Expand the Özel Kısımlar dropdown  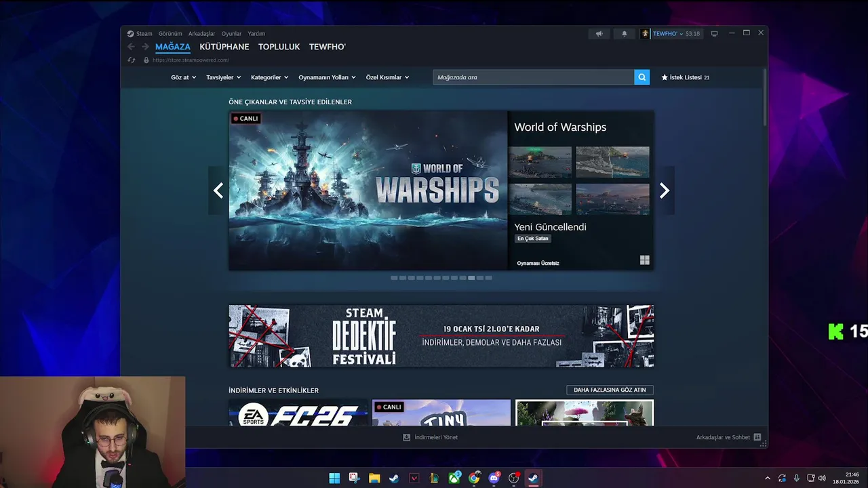pyautogui.click(x=387, y=77)
